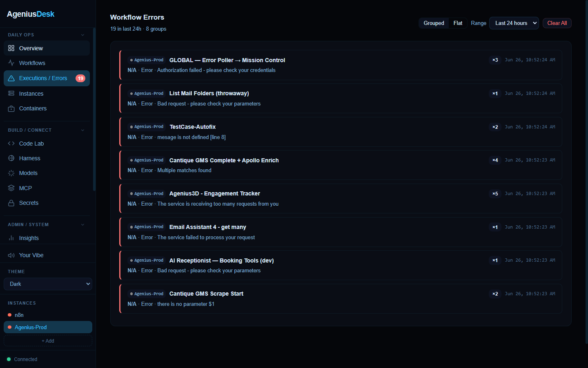Click the Agenius-Prod tag on TestCase-Autofix row
Image resolution: width=588 pixels, height=368 pixels.
click(147, 127)
